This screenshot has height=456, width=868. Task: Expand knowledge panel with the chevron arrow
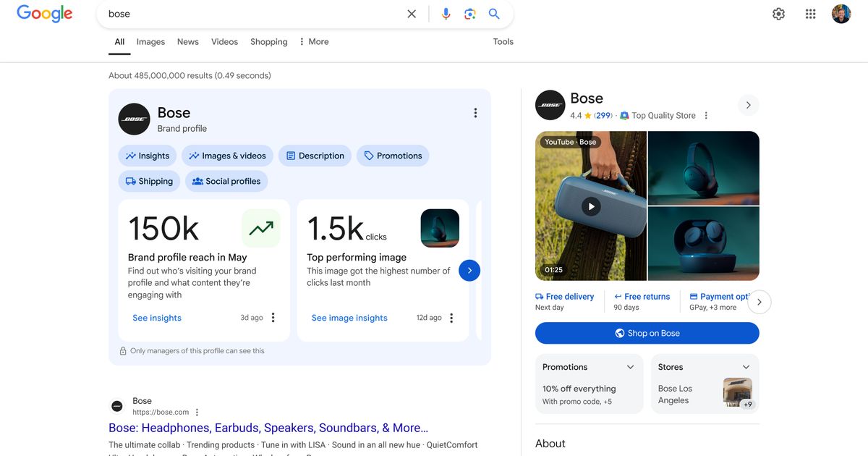pyautogui.click(x=748, y=105)
